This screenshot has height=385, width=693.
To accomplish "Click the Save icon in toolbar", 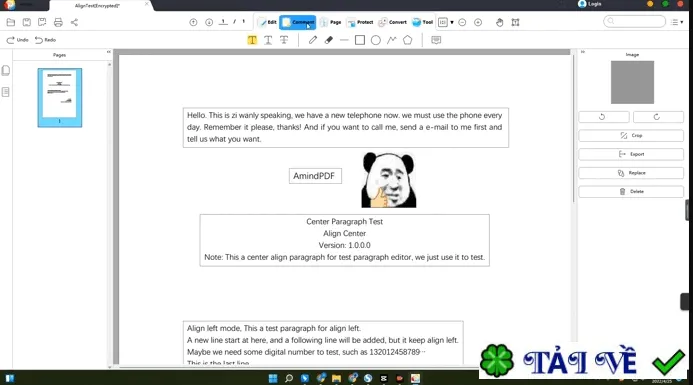I will pos(27,22).
